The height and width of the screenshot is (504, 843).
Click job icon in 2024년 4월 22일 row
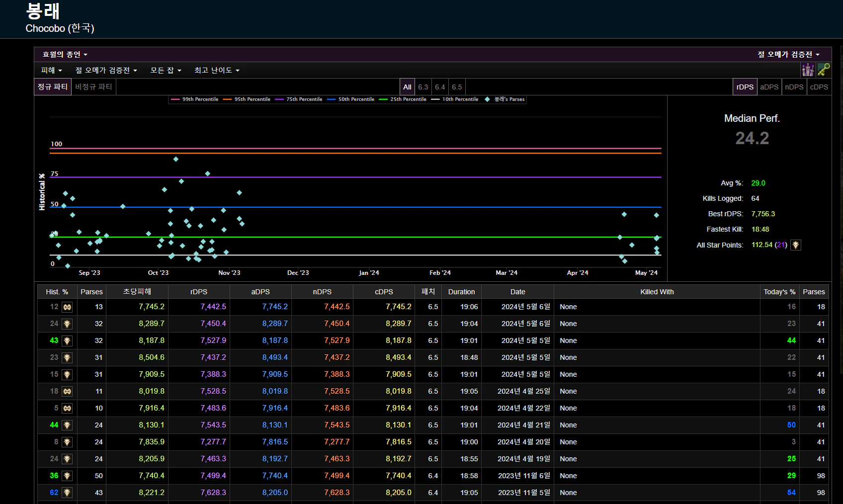pyautogui.click(x=67, y=409)
